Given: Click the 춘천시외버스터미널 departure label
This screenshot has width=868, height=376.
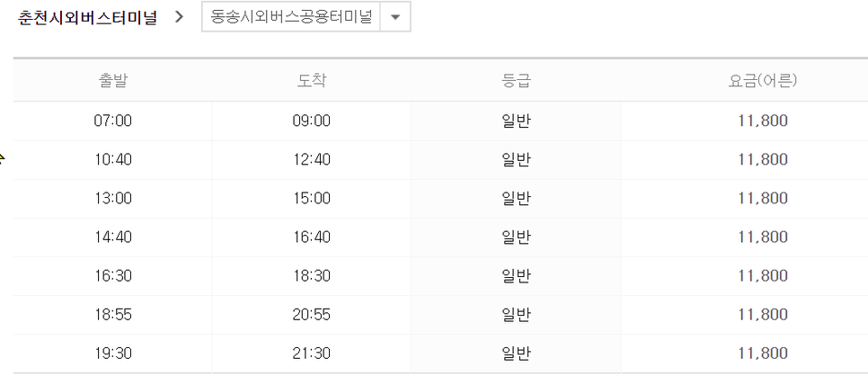Looking at the screenshot, I should [x=87, y=18].
